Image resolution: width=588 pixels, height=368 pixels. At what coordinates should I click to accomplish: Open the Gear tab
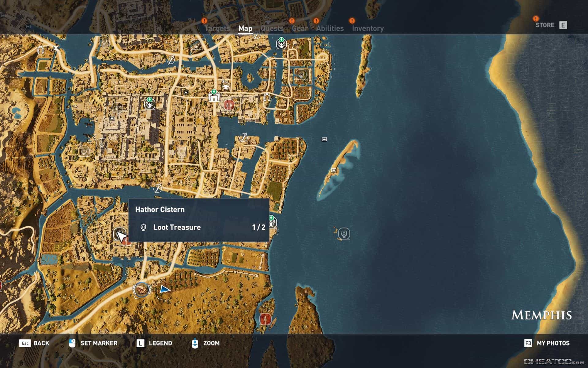300,29
